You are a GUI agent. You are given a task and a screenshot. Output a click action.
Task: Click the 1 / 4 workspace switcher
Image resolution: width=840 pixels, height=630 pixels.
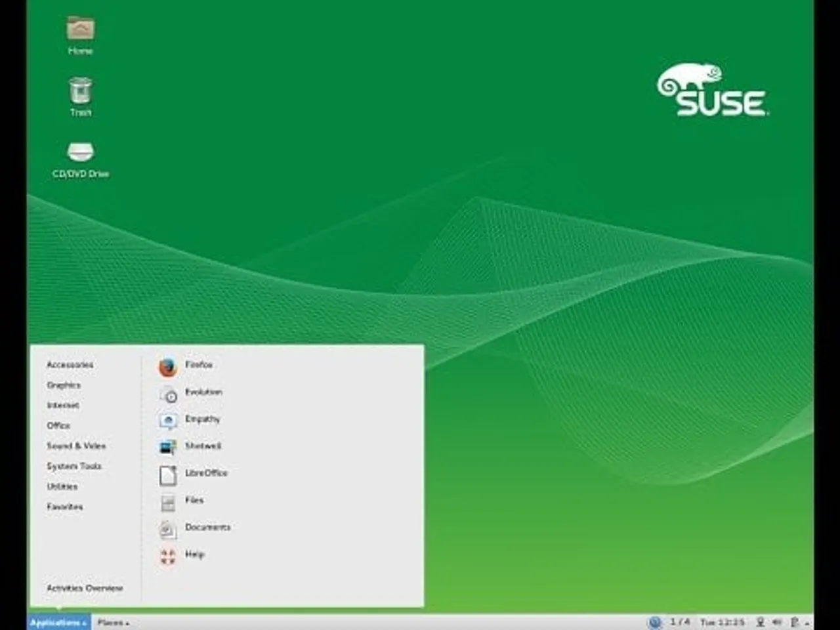coord(680,622)
